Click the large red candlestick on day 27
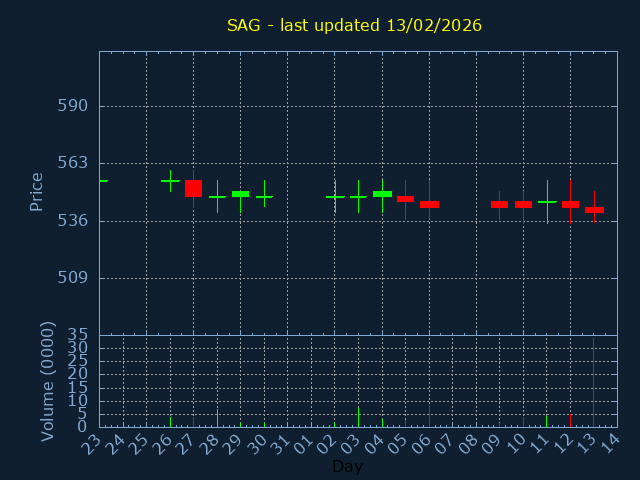 [193, 188]
